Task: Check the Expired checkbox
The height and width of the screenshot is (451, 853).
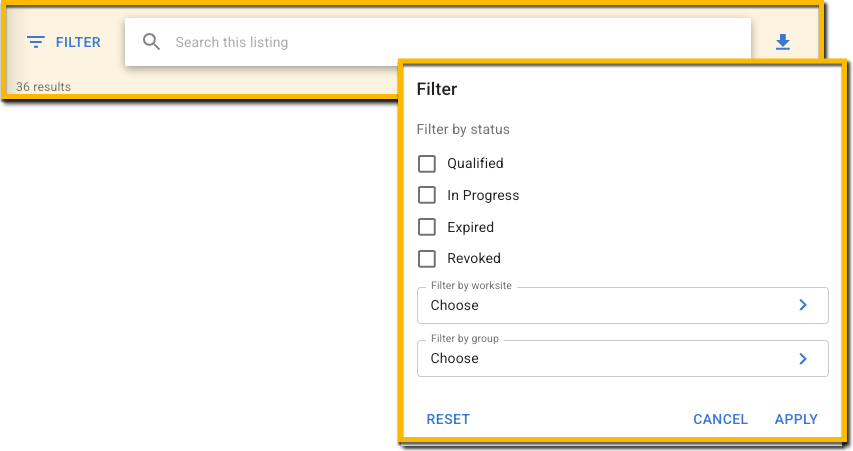Action: pyautogui.click(x=427, y=227)
